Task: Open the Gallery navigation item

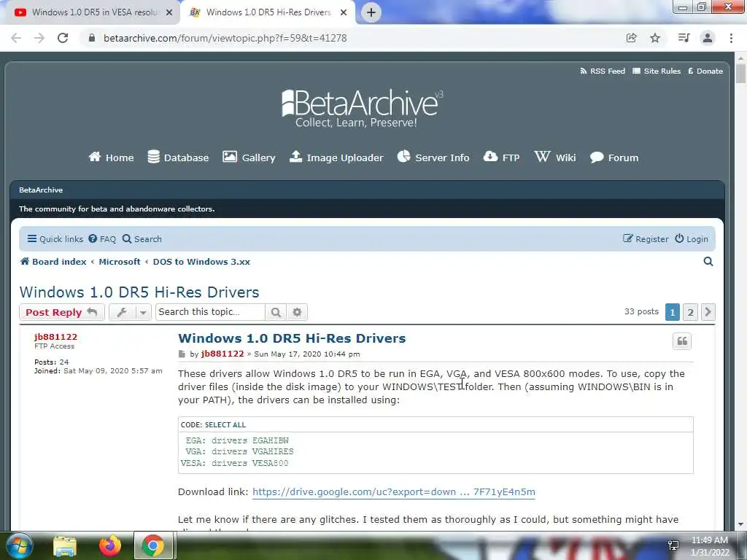Action: 249,157
